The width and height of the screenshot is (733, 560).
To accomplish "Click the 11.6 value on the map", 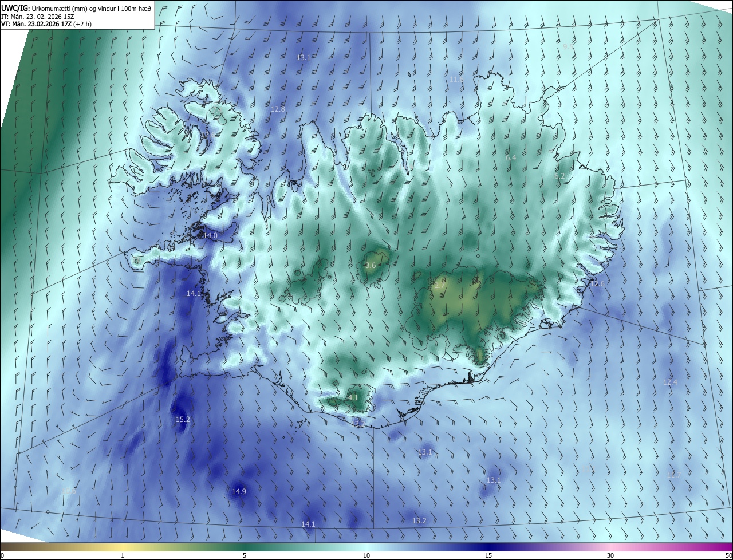I will pyautogui.click(x=456, y=80).
